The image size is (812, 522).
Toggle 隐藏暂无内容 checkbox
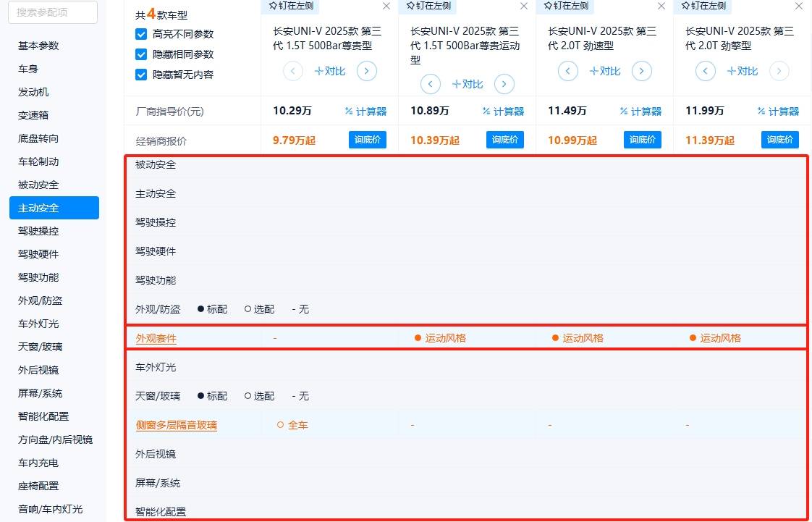point(141,75)
